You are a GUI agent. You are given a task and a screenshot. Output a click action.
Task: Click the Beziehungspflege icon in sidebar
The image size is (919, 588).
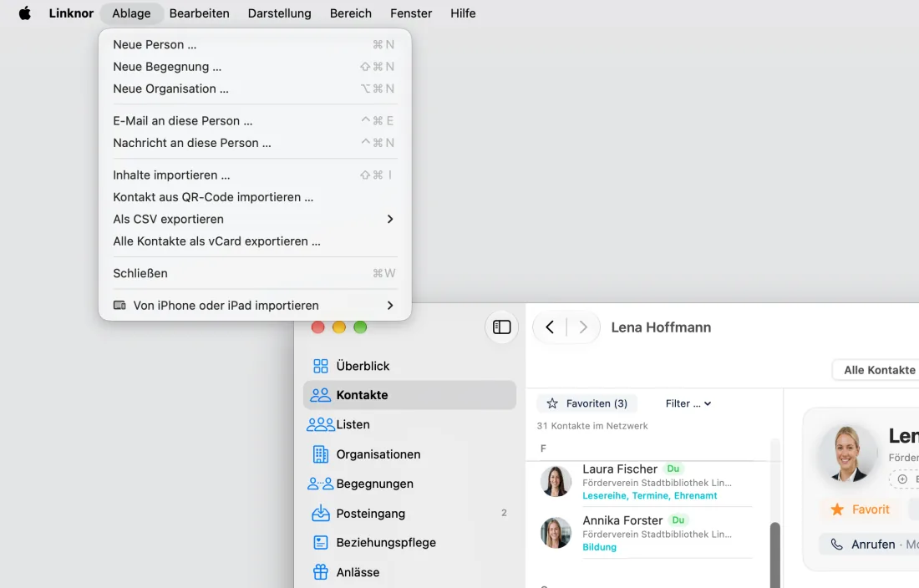click(321, 542)
